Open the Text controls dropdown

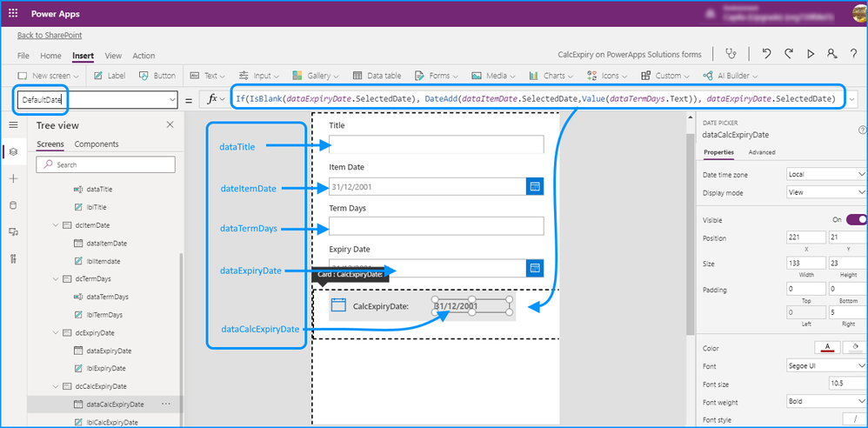pos(208,76)
